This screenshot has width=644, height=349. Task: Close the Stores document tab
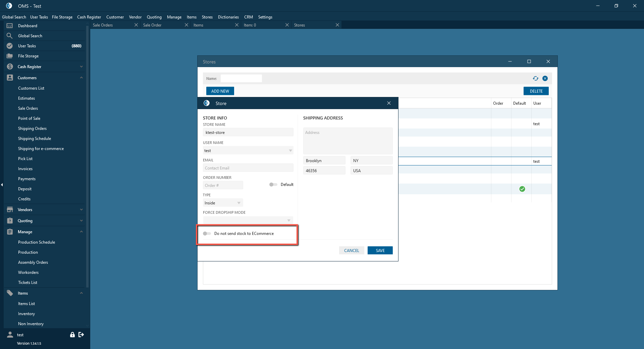pyautogui.click(x=337, y=25)
